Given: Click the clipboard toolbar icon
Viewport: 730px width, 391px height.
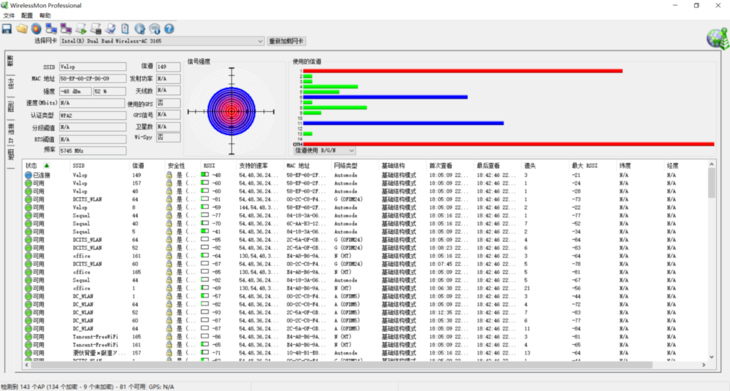Looking at the screenshot, I should point(125,29).
